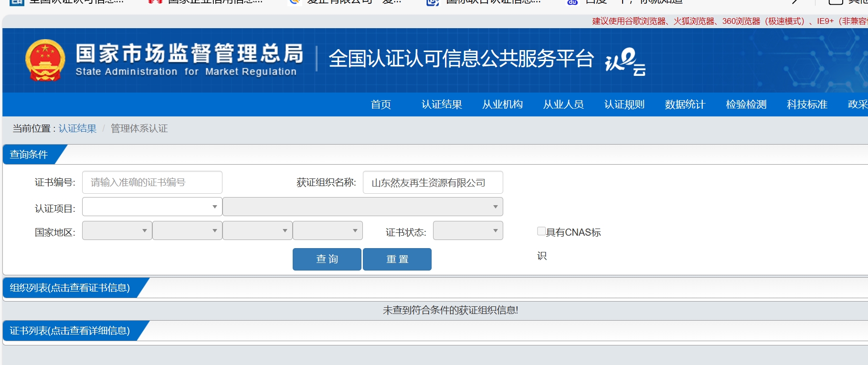Viewport: 868px width, 365px height.
Task: Focus the 证书编号 input field
Action: coord(152,182)
